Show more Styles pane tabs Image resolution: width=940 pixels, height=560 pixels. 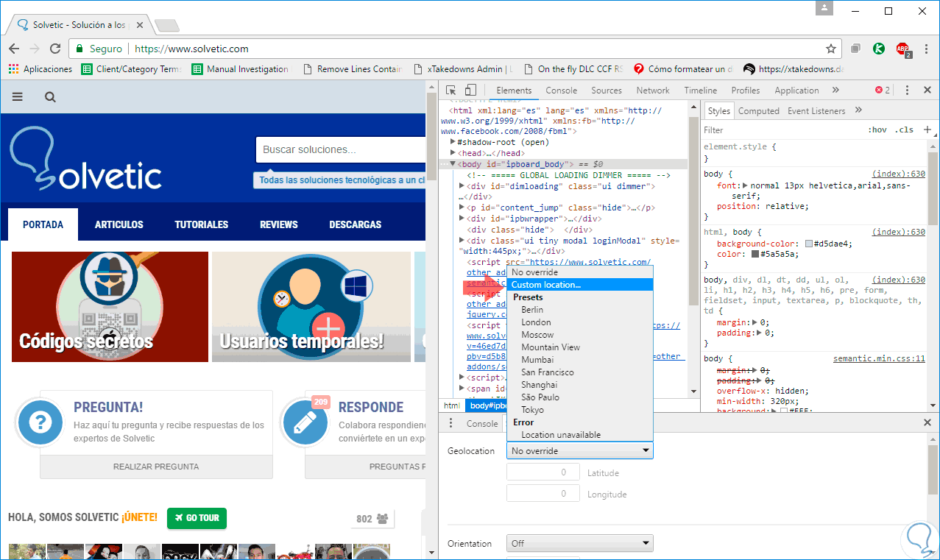click(x=858, y=111)
